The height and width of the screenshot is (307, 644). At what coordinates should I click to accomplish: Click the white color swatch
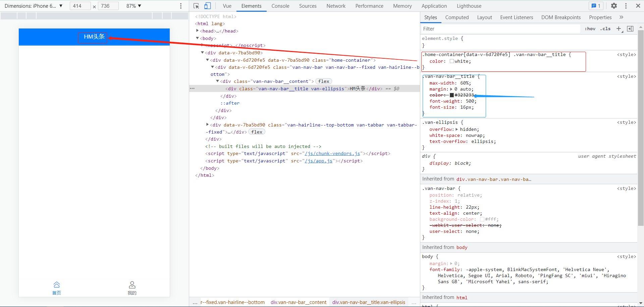pyautogui.click(x=452, y=61)
